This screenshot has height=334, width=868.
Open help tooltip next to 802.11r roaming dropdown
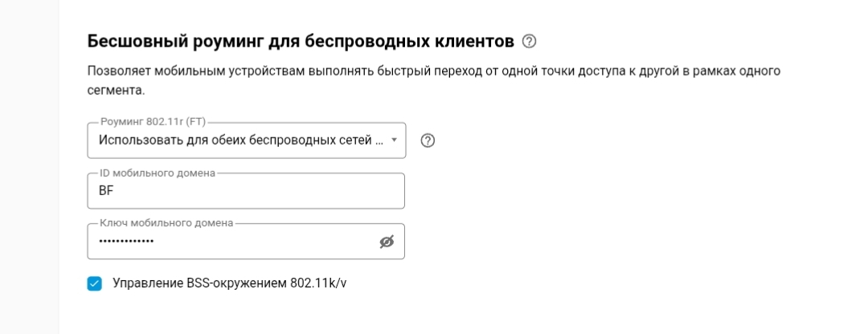tap(428, 141)
